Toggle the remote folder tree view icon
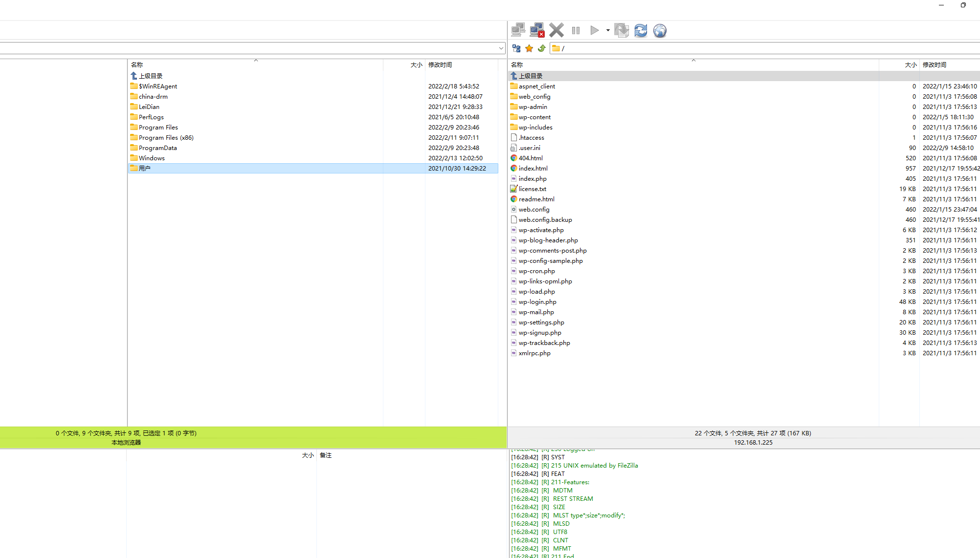 (516, 48)
